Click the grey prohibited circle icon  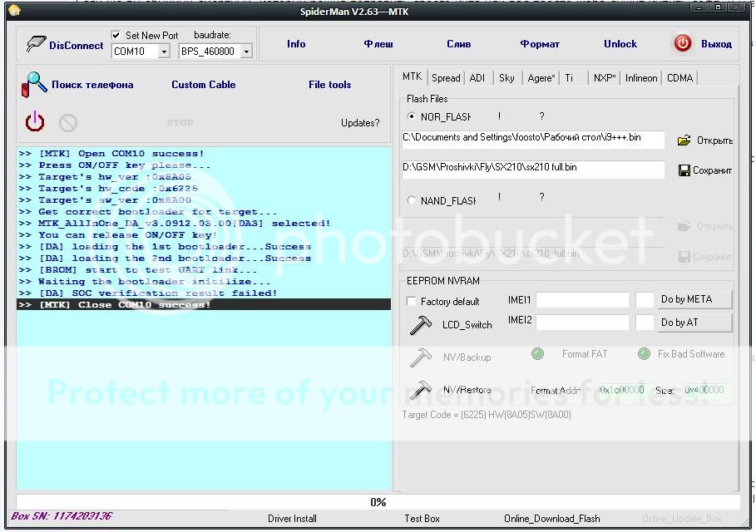(68, 123)
